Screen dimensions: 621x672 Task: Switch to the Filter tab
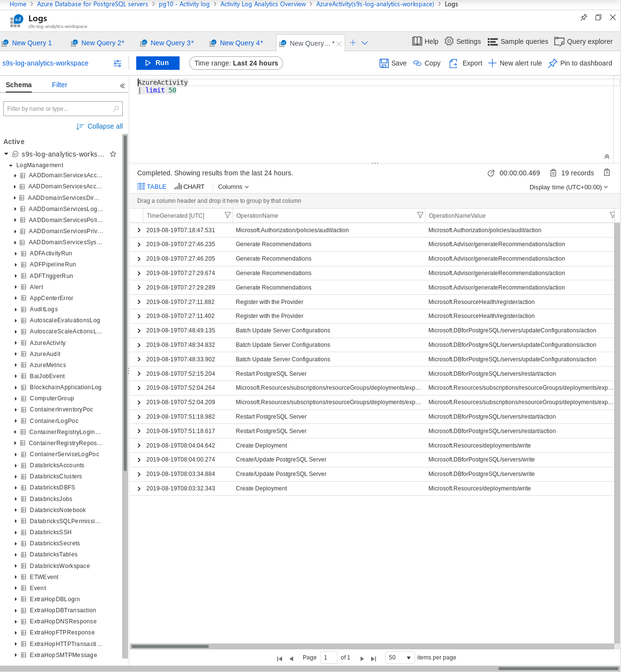click(60, 85)
